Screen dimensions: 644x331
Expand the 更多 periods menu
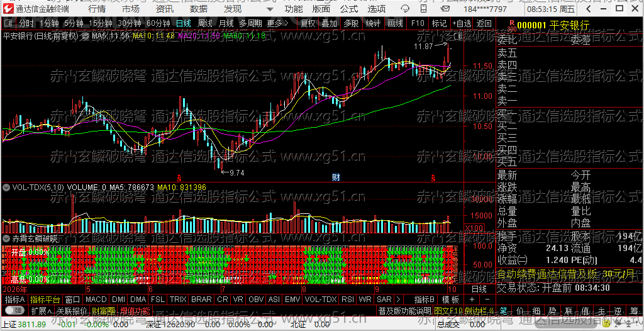pos(277,24)
